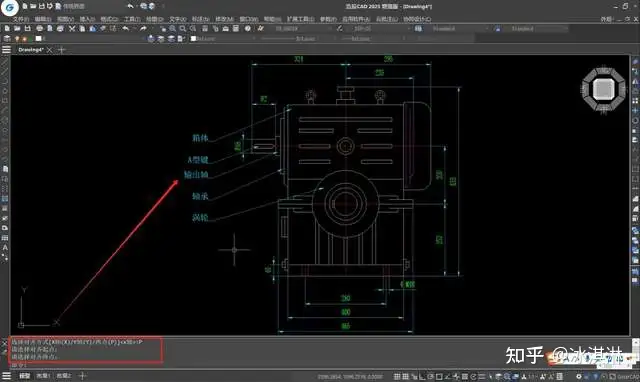The width and height of the screenshot is (640, 382).
Task: Click the Print icon in standard toolbar
Action: pyautogui.click(x=40, y=29)
